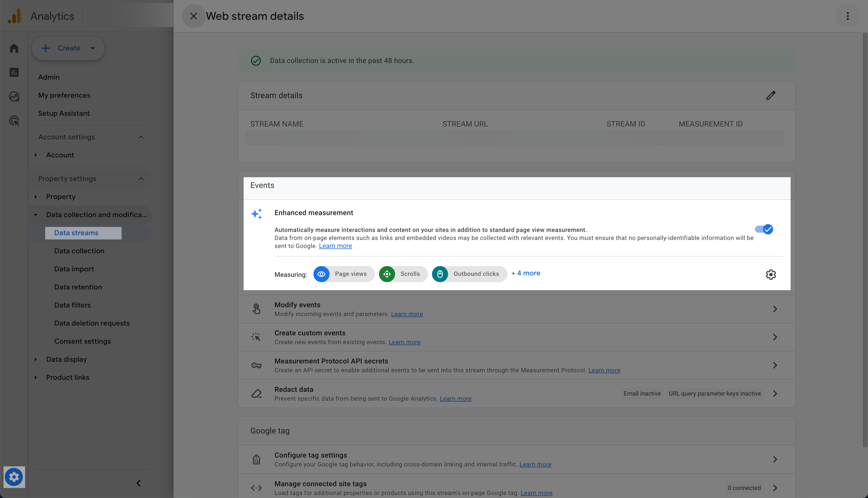The image size is (868, 498).
Task: Open enhanced measurement settings gear
Action: click(x=771, y=274)
